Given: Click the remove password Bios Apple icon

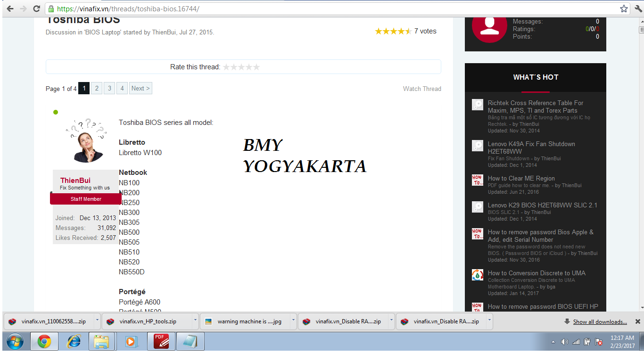Looking at the screenshot, I should [x=478, y=234].
